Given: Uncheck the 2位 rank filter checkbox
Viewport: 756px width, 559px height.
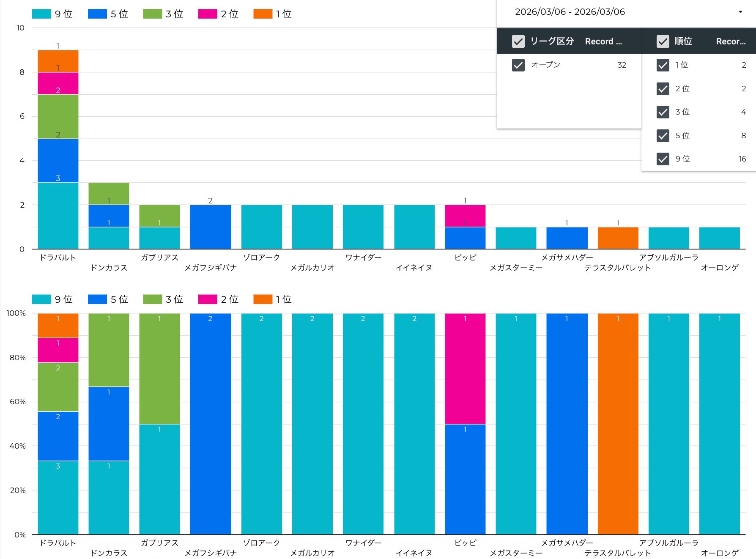Looking at the screenshot, I should [663, 89].
